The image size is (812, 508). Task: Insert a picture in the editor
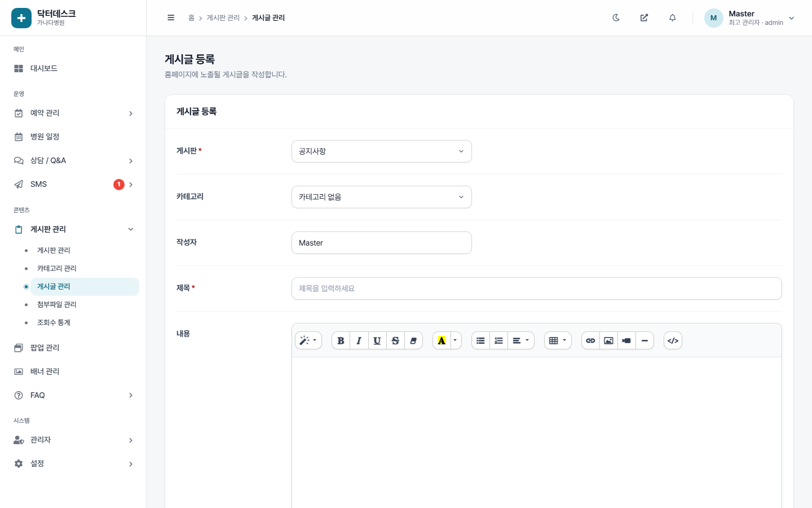click(x=608, y=340)
